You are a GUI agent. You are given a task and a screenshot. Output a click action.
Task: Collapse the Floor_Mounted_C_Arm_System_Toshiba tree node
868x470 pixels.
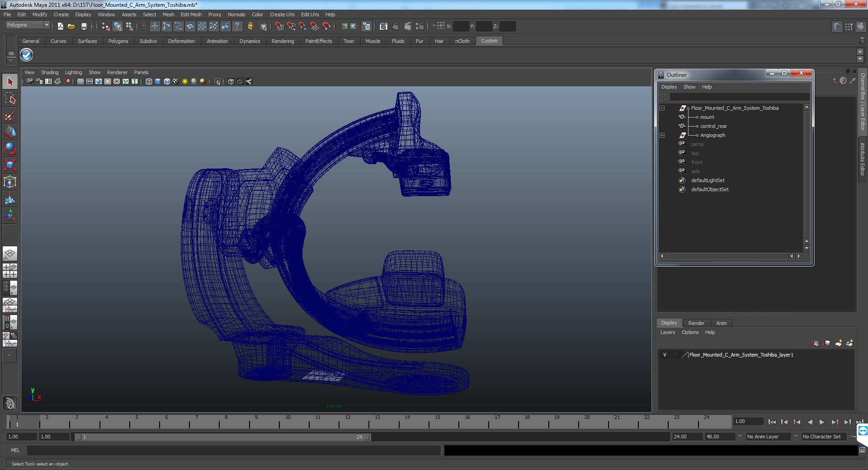click(662, 108)
